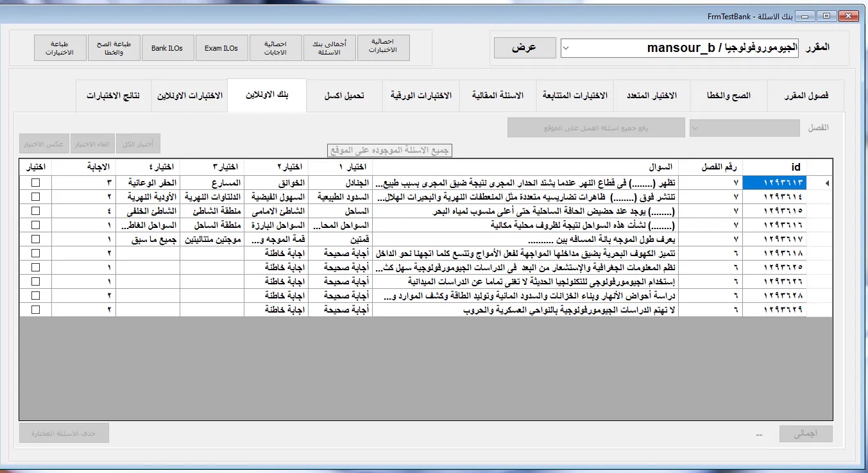Image resolution: width=868 pixels, height=473 pixels.
Task: Tick the checkbox in row 1293617
Action: tap(35, 239)
